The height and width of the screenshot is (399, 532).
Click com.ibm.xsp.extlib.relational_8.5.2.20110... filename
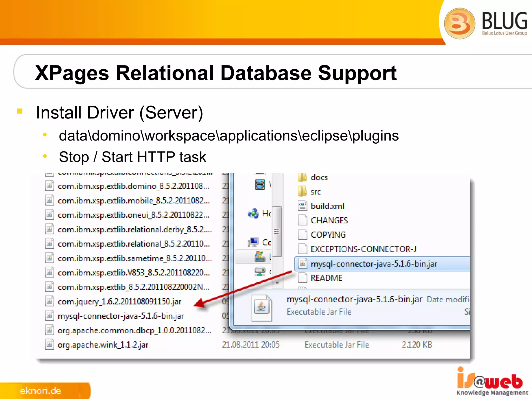click(134, 244)
